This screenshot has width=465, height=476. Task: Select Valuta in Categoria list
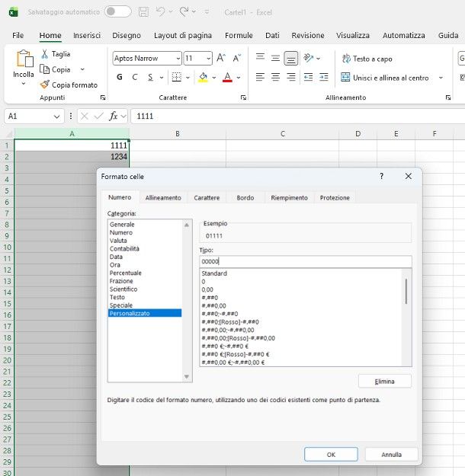(x=118, y=241)
